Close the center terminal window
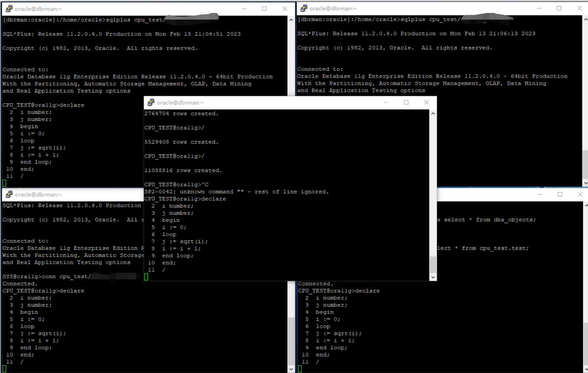 pyautogui.click(x=426, y=103)
